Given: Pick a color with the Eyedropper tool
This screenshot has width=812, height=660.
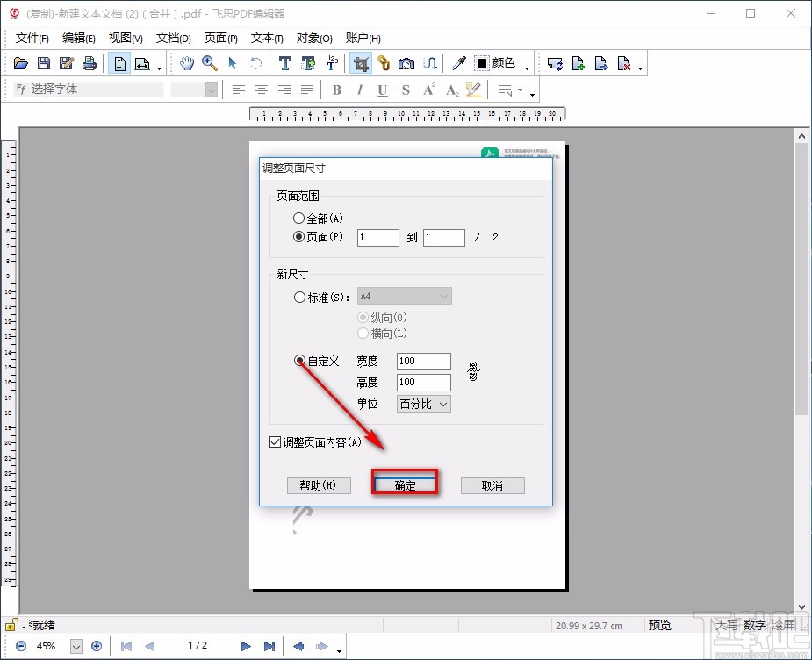Looking at the screenshot, I should tap(457, 62).
